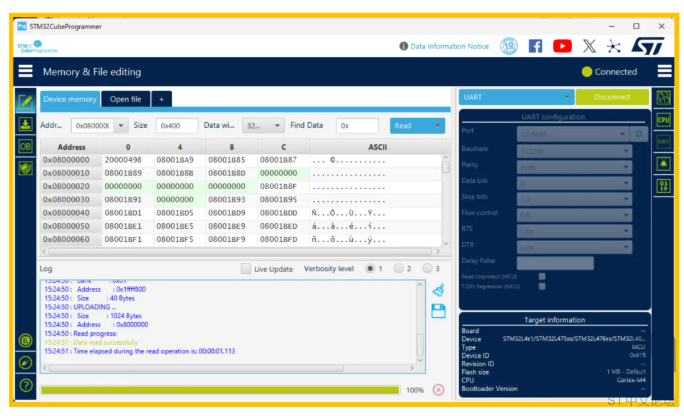Open the SWV viewer icon
Screen dimensions: 684x416
tap(663, 142)
